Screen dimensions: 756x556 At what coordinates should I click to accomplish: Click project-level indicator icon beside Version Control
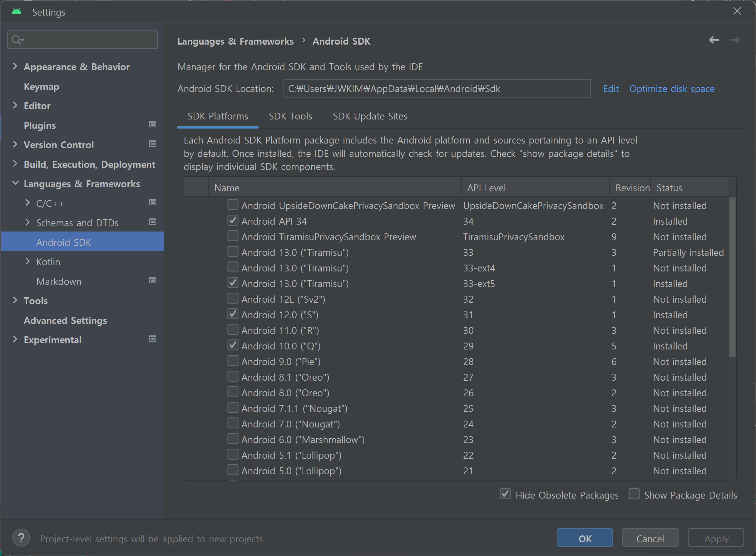(153, 144)
